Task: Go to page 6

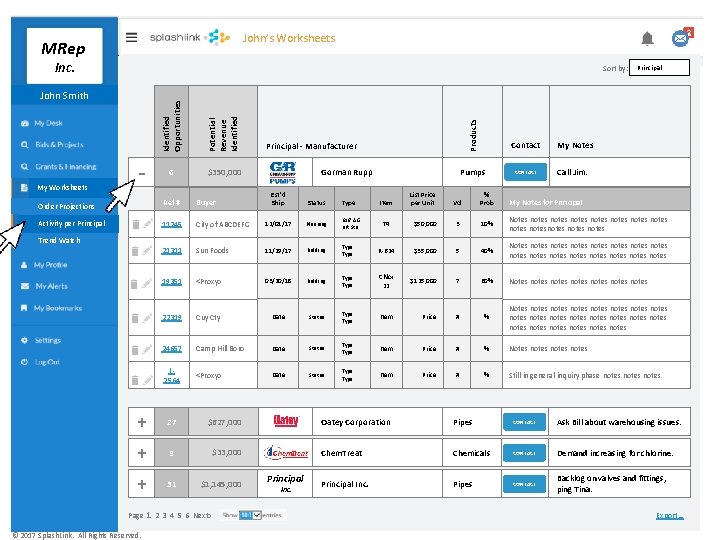Action: click(x=187, y=516)
